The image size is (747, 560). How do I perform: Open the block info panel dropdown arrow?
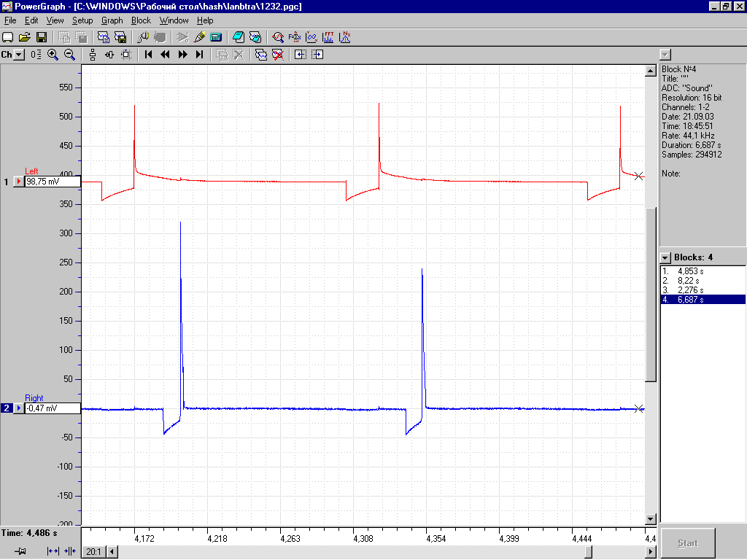[665, 55]
